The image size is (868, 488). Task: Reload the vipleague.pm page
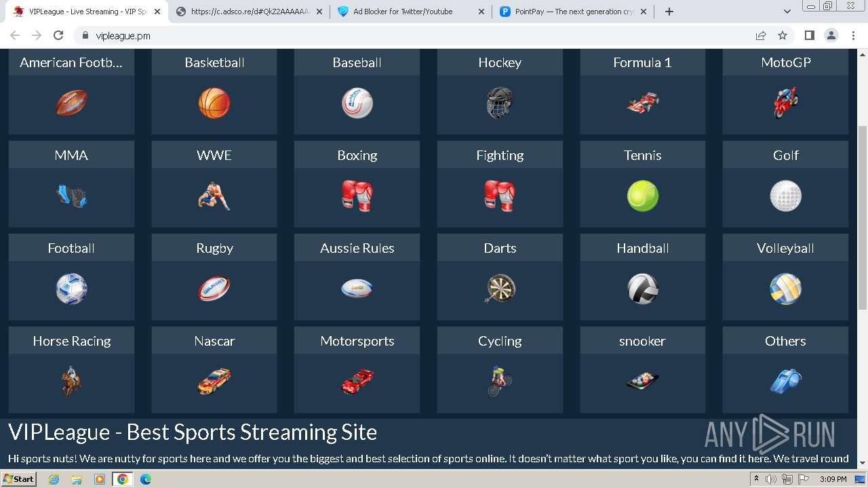click(x=58, y=35)
